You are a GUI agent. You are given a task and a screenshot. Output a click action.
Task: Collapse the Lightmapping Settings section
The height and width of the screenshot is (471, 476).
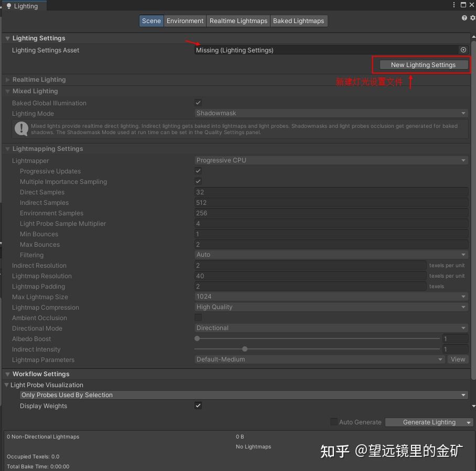point(7,149)
